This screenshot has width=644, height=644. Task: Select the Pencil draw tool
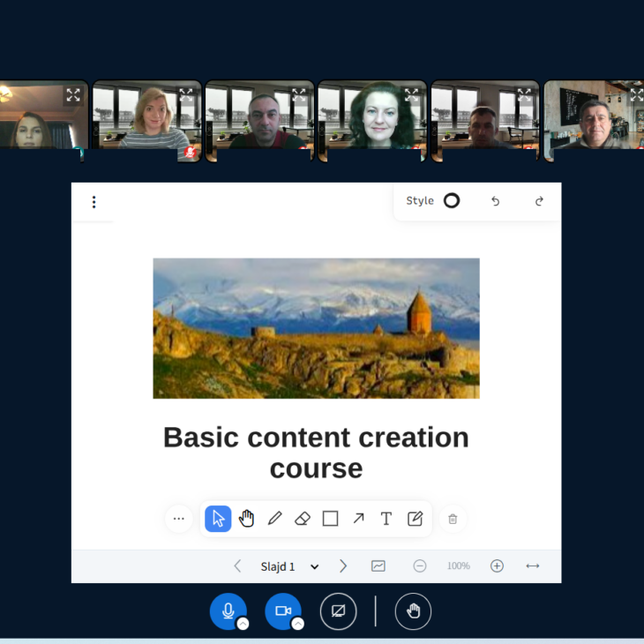[274, 519]
